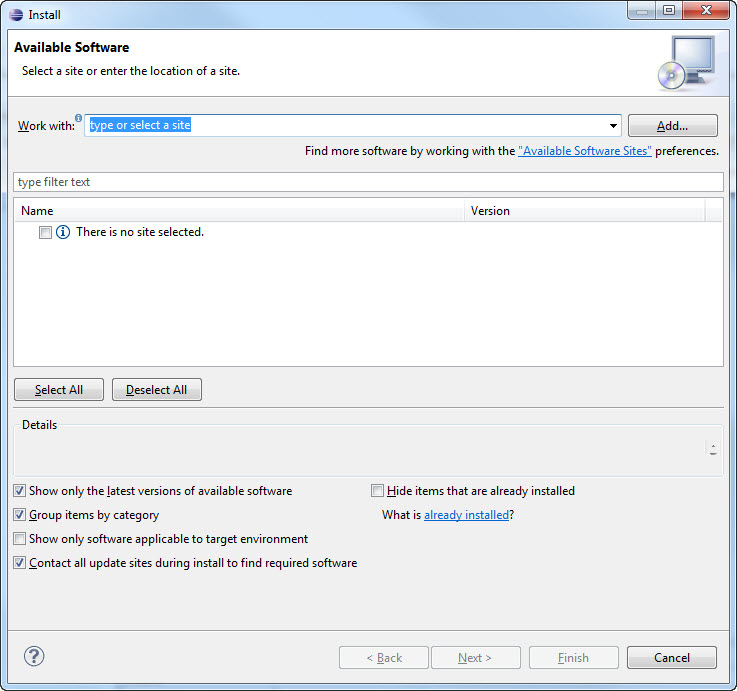Click the info icon beside Work with
The width and height of the screenshot is (737, 691).
[x=78, y=118]
